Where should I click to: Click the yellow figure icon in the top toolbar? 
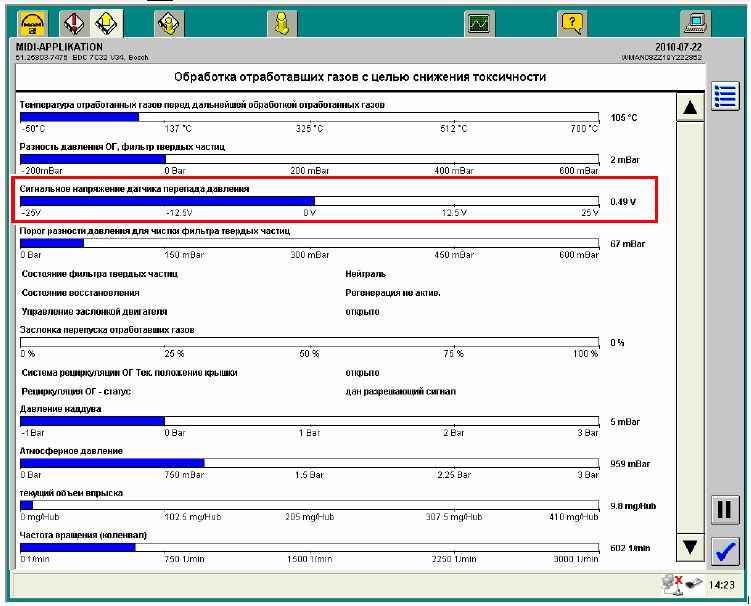282,22
